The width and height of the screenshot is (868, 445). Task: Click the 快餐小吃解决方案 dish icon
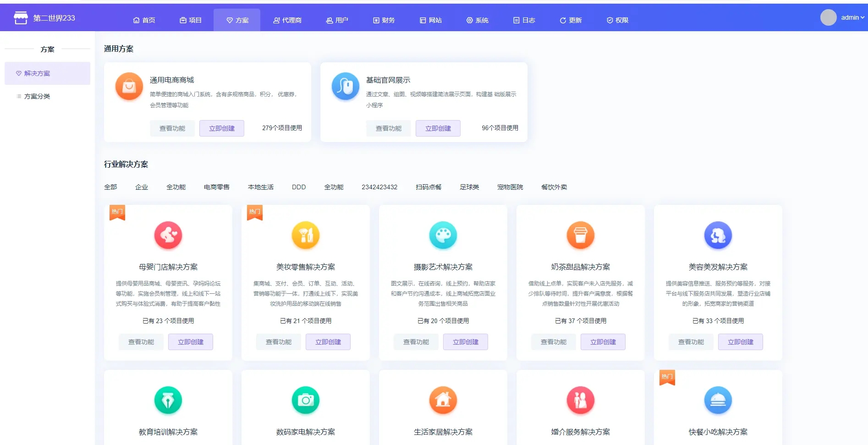click(718, 400)
